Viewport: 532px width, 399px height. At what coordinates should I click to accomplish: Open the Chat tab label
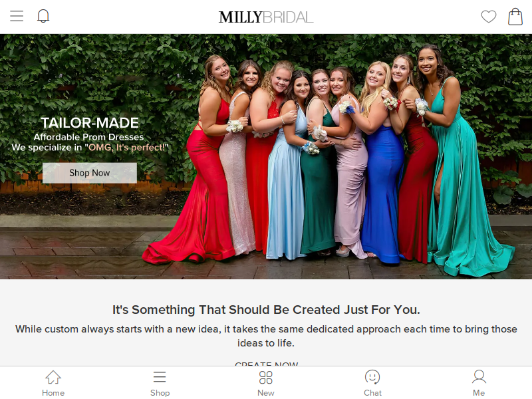pos(372,392)
